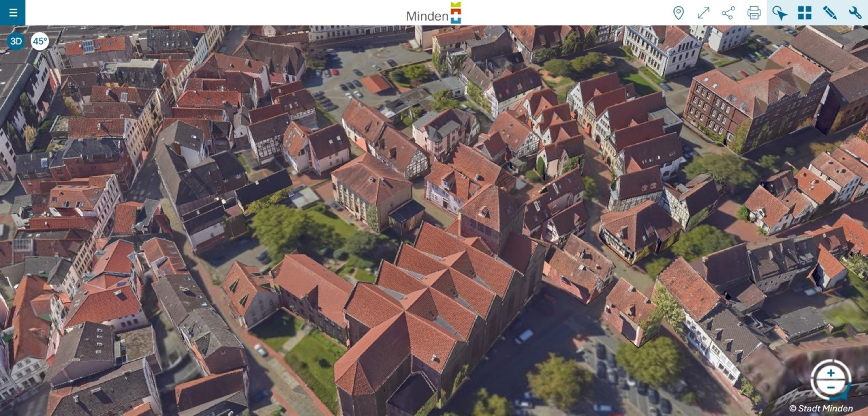
Task: Zoom out with the minus button
Action: [x=831, y=387]
